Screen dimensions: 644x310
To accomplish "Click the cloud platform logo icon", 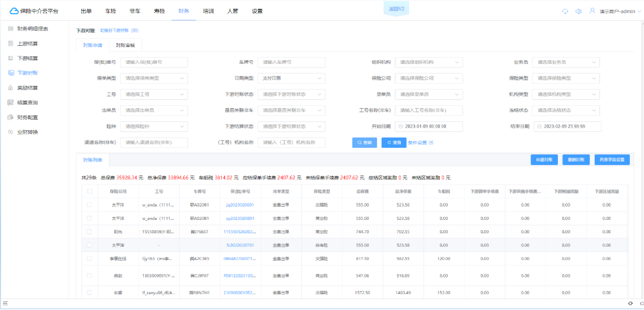I will (x=14, y=11).
